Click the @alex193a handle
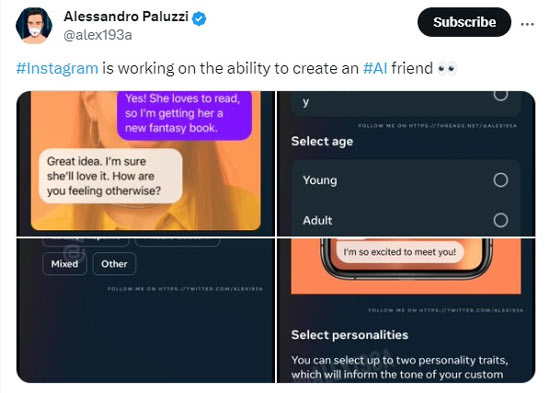The height and width of the screenshot is (393, 550). coord(98,35)
